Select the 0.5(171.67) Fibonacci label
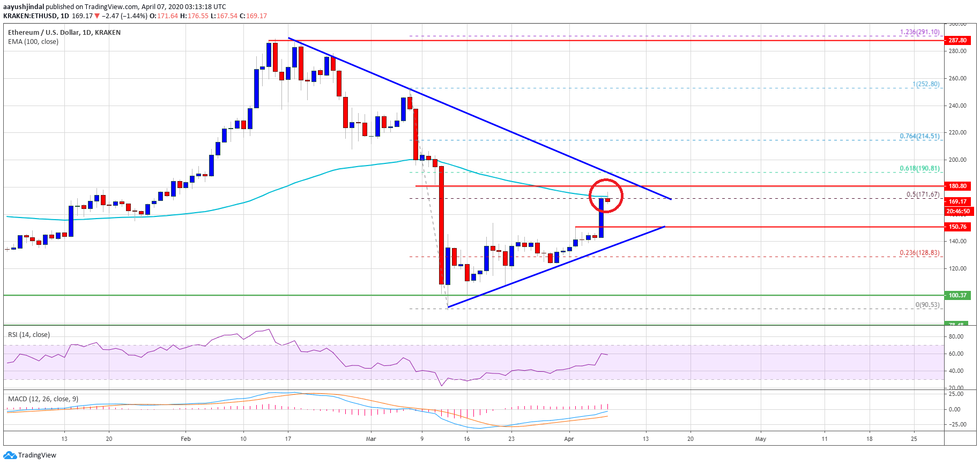This screenshot has height=465, width=980. (x=923, y=194)
